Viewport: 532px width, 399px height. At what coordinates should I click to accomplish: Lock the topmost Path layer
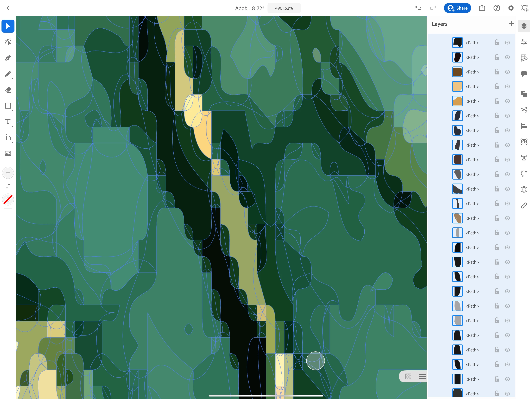(x=497, y=43)
